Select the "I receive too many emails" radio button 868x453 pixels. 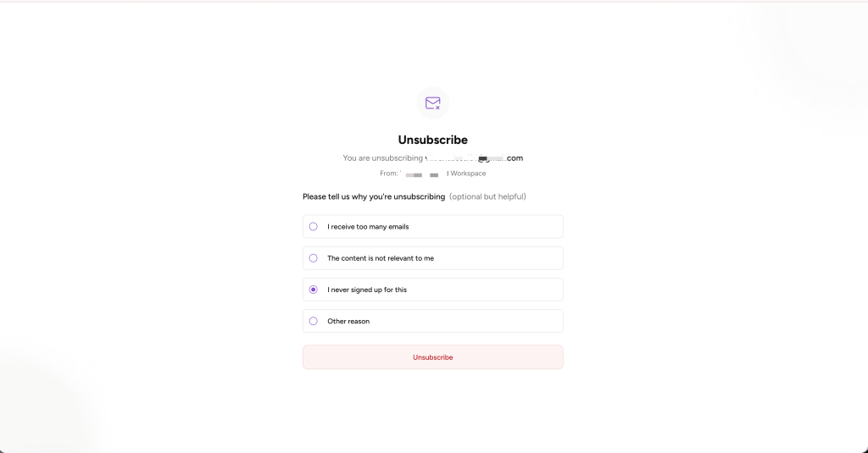(314, 227)
